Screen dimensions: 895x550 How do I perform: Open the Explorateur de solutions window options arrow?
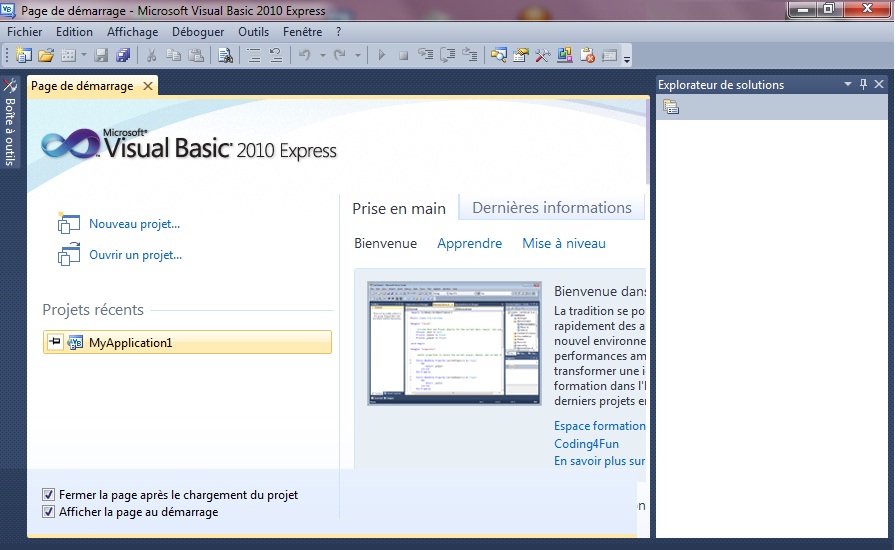click(848, 84)
